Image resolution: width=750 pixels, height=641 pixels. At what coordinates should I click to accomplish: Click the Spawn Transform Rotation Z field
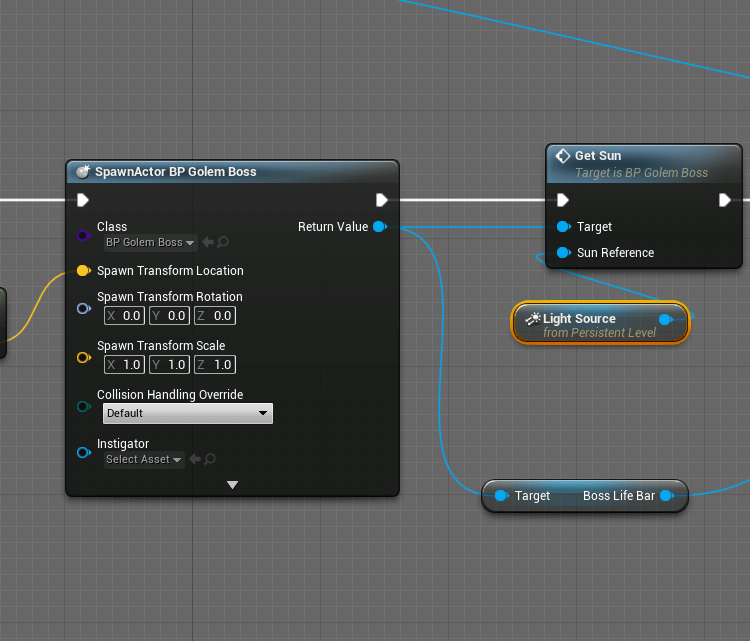tap(215, 316)
